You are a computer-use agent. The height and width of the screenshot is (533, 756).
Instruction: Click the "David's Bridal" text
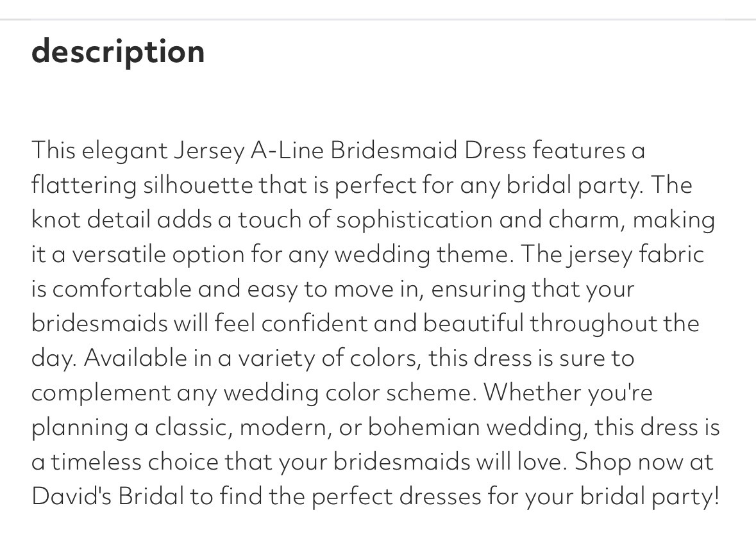coord(108,496)
